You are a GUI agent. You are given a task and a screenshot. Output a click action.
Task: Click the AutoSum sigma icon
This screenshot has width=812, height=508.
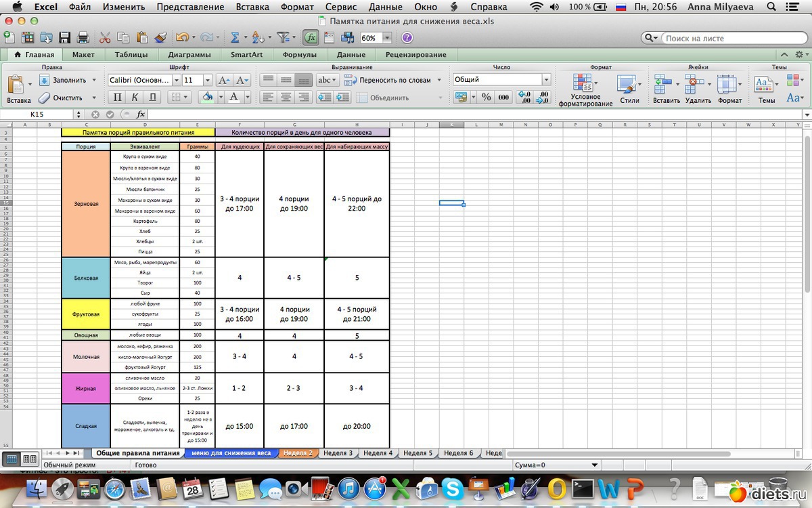click(x=235, y=38)
